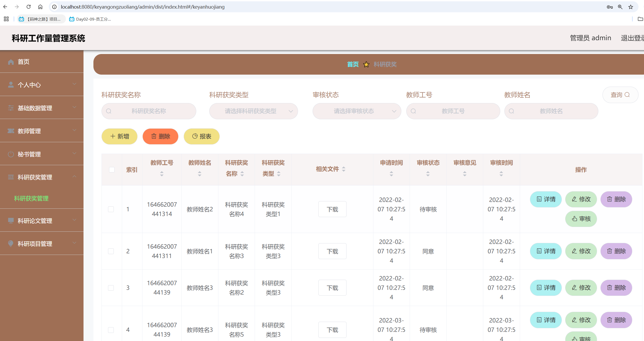644x341 pixels.
Task: Click the 首页 home icon in sidebar
Action: pos(11,62)
